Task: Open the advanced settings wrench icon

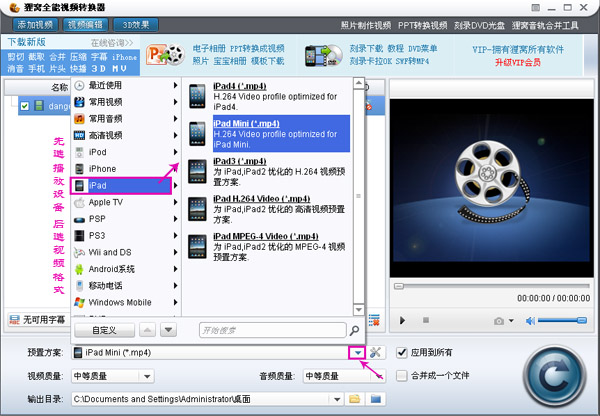Action: coord(375,352)
